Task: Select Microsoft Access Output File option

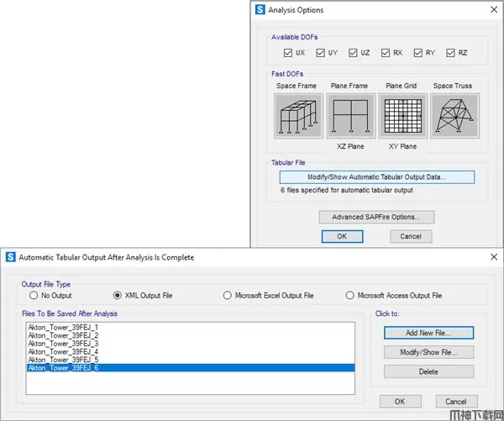Action: coord(349,296)
